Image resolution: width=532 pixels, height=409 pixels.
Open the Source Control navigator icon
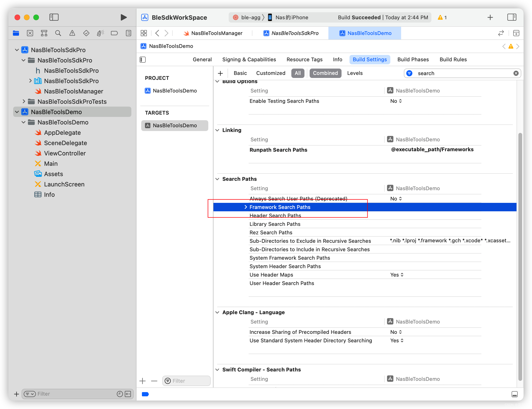coord(30,33)
